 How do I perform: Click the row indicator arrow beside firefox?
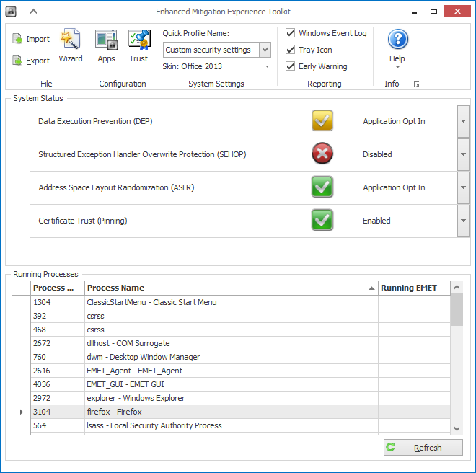[x=21, y=412]
